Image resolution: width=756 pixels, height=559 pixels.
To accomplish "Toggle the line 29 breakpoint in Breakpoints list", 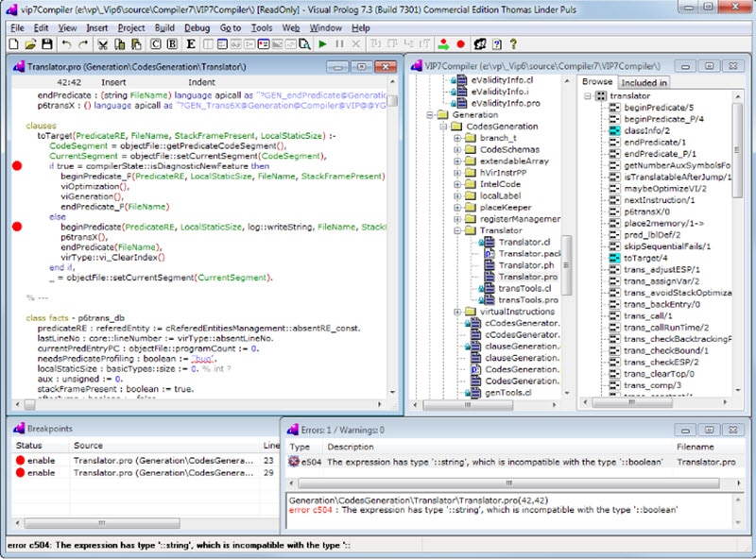I will click(18, 472).
